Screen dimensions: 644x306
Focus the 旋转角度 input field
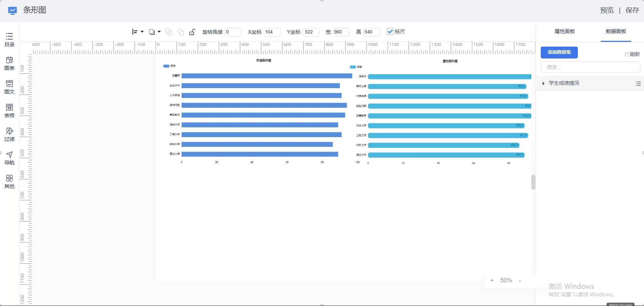(233, 32)
